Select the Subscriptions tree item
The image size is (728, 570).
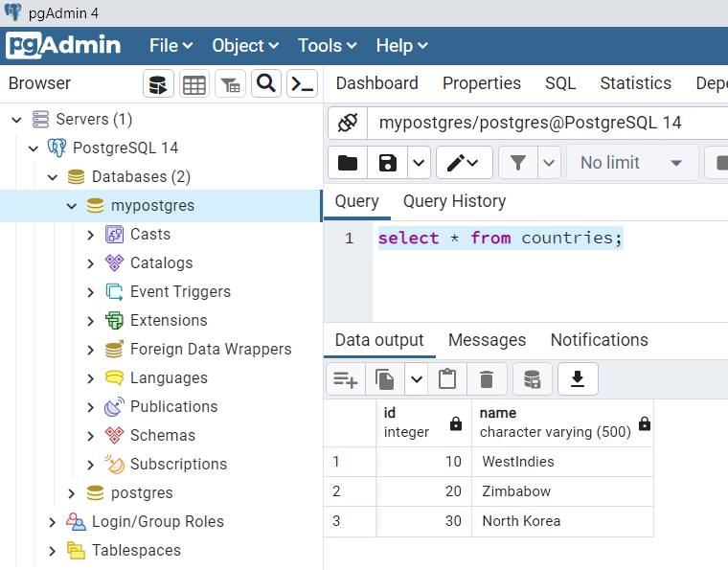[x=179, y=465]
